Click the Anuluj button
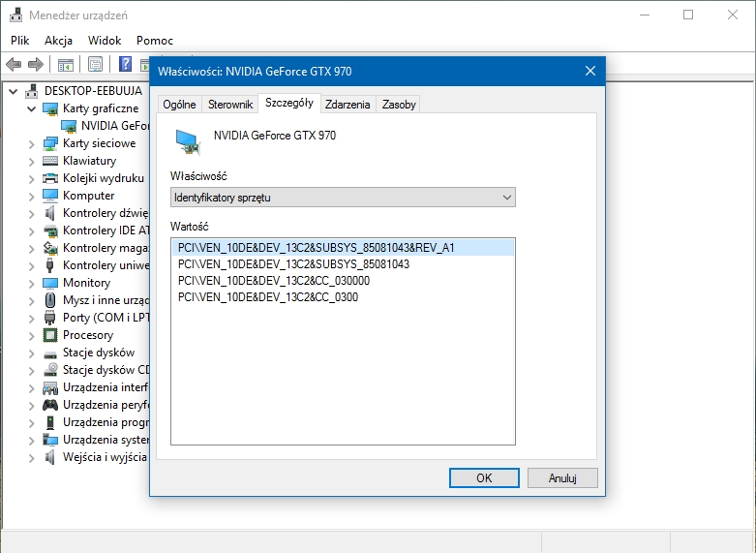756x553 pixels. (562, 477)
